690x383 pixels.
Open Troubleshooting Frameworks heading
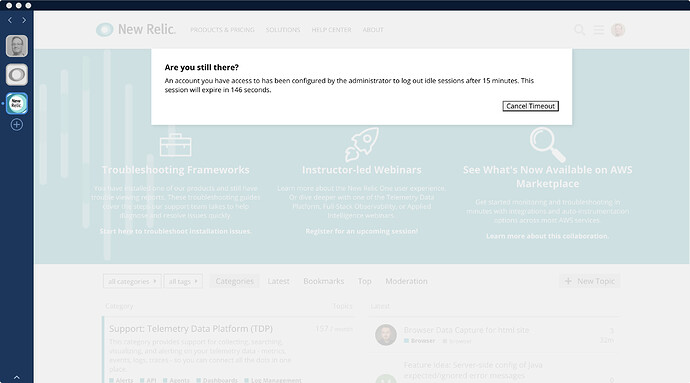pos(176,170)
